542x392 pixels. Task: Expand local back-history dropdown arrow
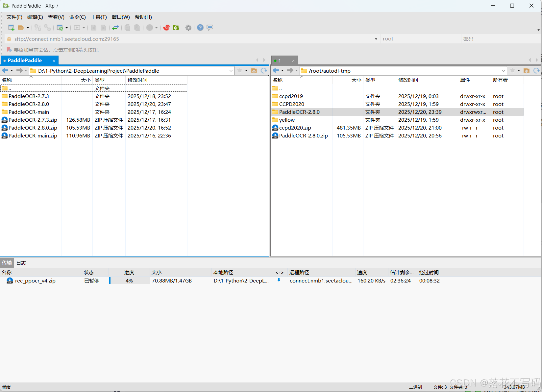point(12,70)
